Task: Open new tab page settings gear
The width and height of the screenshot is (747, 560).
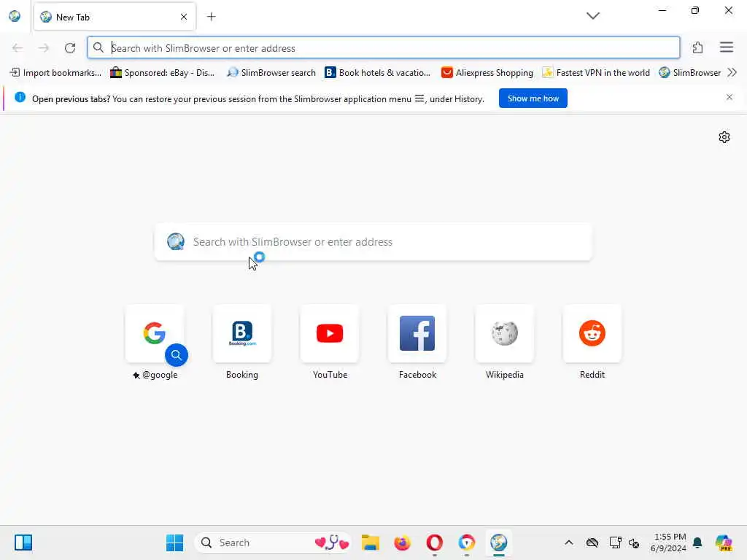Action: point(724,137)
